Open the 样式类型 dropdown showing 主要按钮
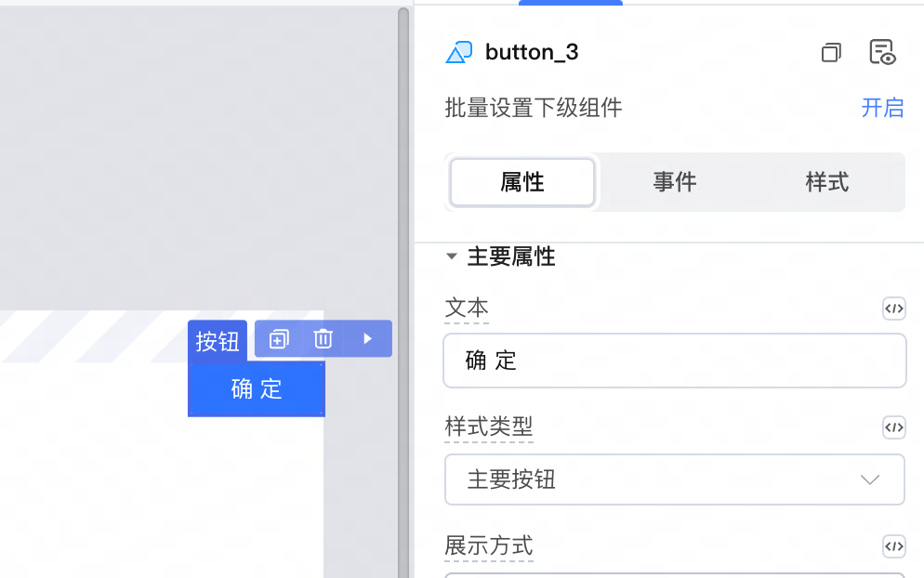 tap(675, 479)
